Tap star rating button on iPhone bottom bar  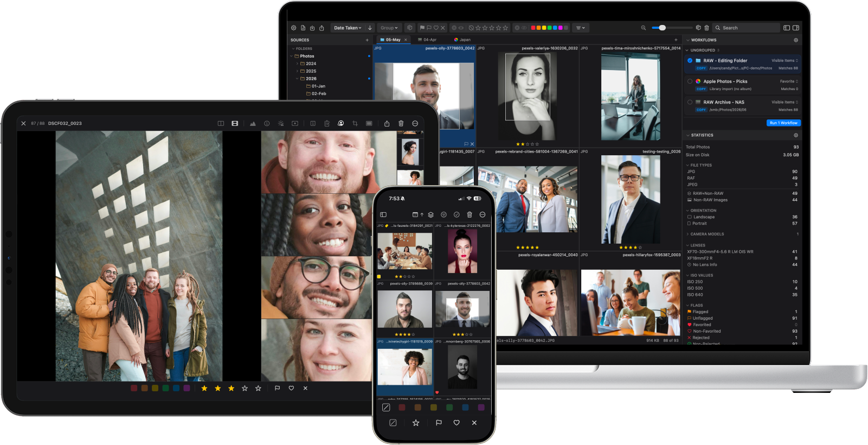416,423
